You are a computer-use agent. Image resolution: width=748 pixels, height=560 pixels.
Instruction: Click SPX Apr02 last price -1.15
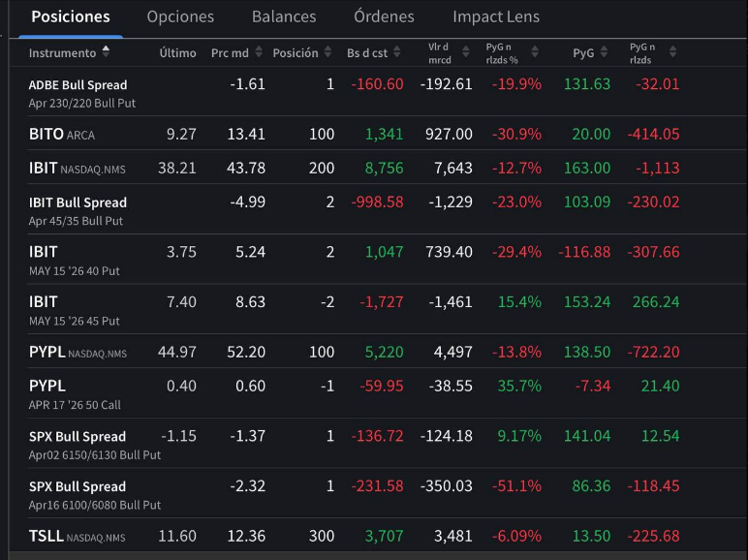click(x=179, y=436)
